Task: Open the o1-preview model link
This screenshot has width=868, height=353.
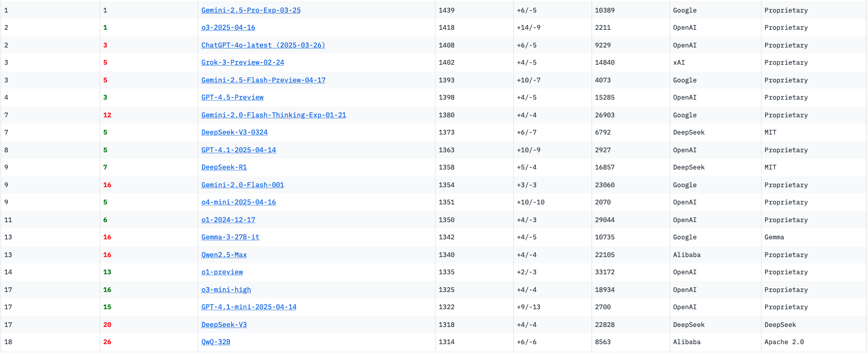Action: [x=222, y=272]
